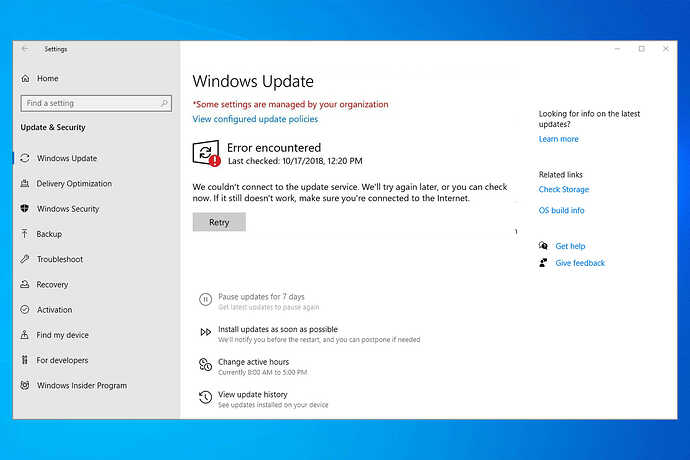Maximize the Settings window
Viewport: 690px width, 460px height.
tap(642, 49)
